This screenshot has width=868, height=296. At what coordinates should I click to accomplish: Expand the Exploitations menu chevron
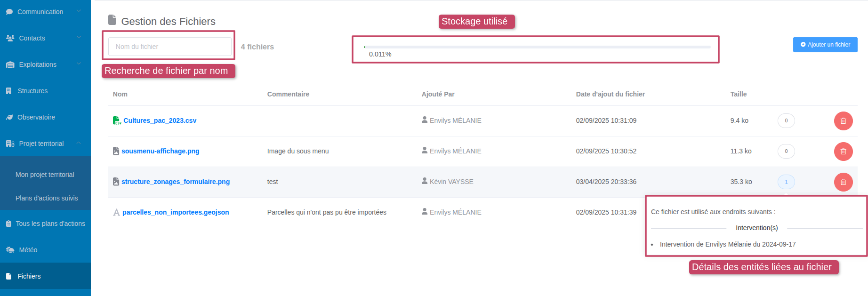[x=79, y=64]
